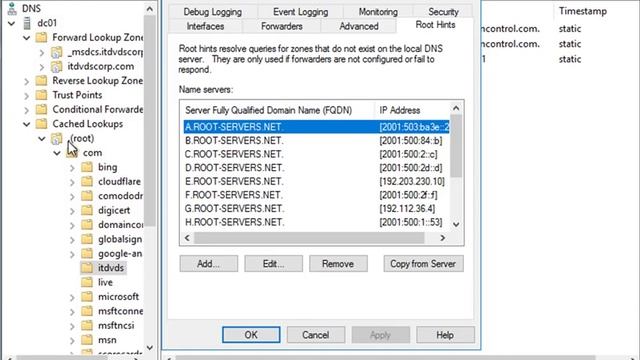Expand the Trust Points node
Viewport: 640px width, 360px height.
(27, 96)
